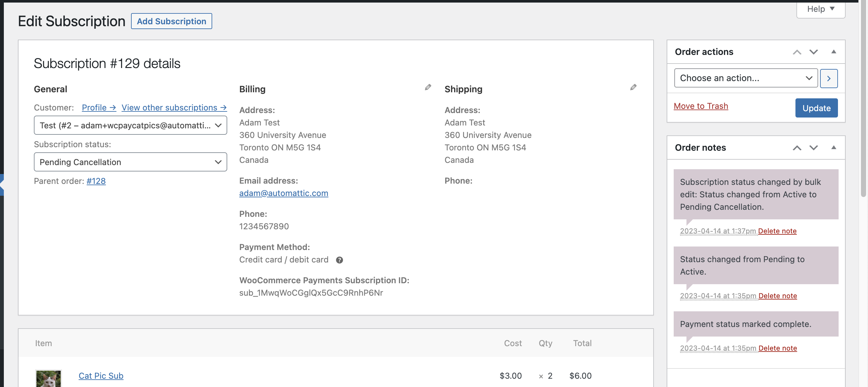Click the Subscription #129 details heading
This screenshot has width=868, height=387.
point(107,63)
